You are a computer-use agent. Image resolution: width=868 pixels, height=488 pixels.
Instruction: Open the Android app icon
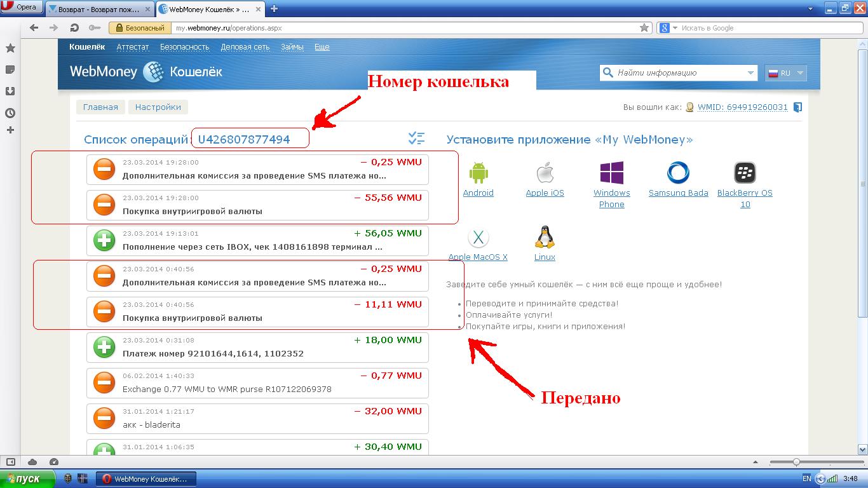coord(478,173)
